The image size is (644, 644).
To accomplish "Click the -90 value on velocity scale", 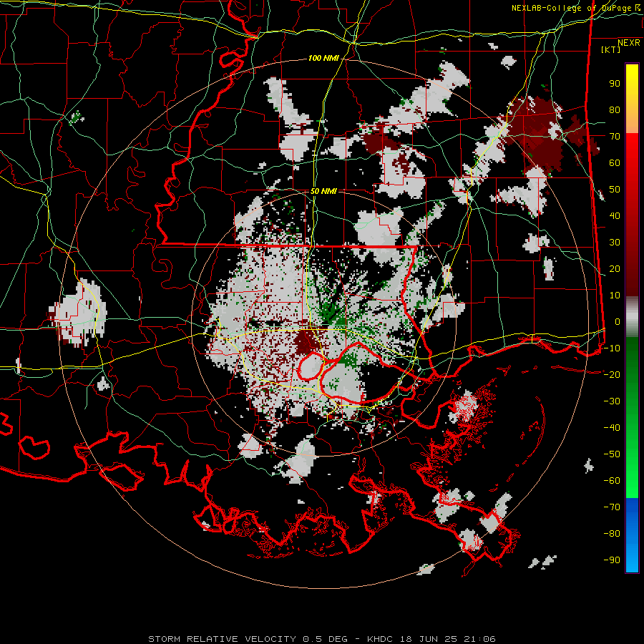I will pyautogui.click(x=612, y=560).
